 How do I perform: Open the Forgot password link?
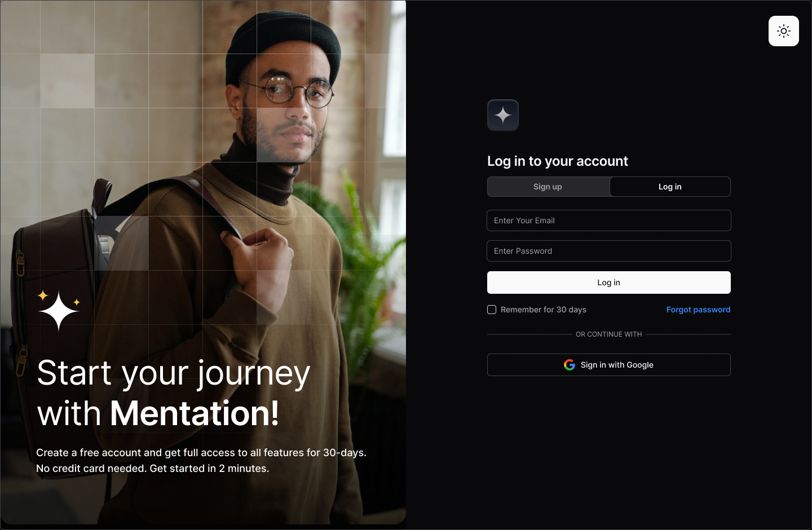[x=698, y=310]
